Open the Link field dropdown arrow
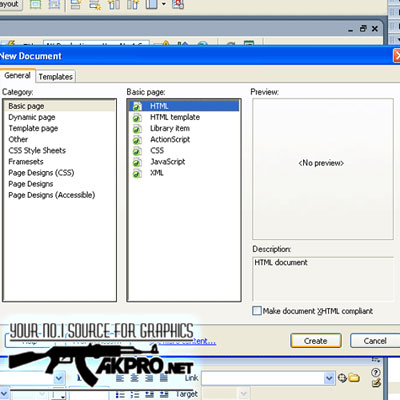 [329, 378]
